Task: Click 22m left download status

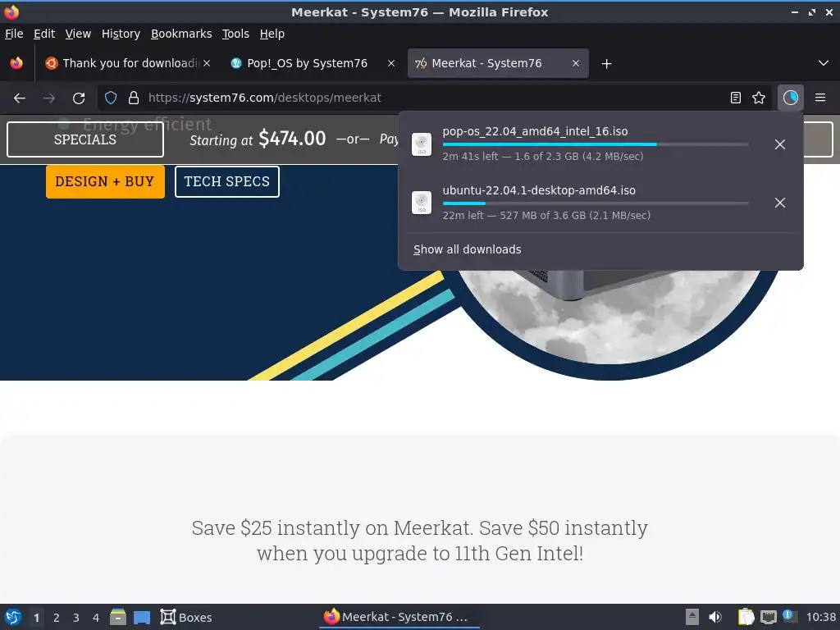Action: click(x=546, y=216)
